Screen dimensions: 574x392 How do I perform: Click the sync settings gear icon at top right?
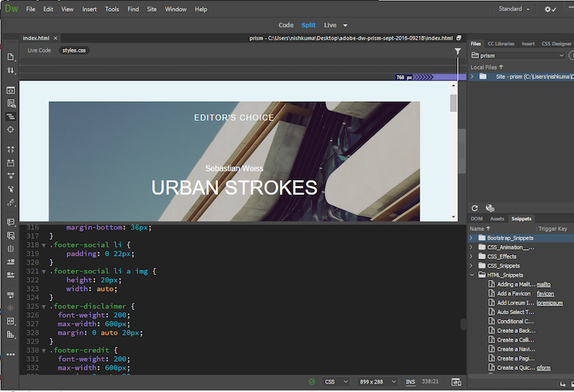click(550, 9)
